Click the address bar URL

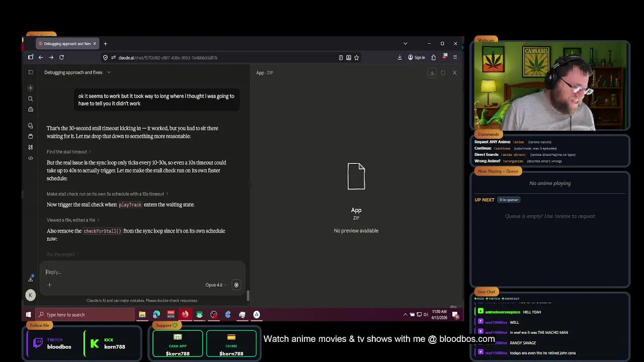point(168,58)
